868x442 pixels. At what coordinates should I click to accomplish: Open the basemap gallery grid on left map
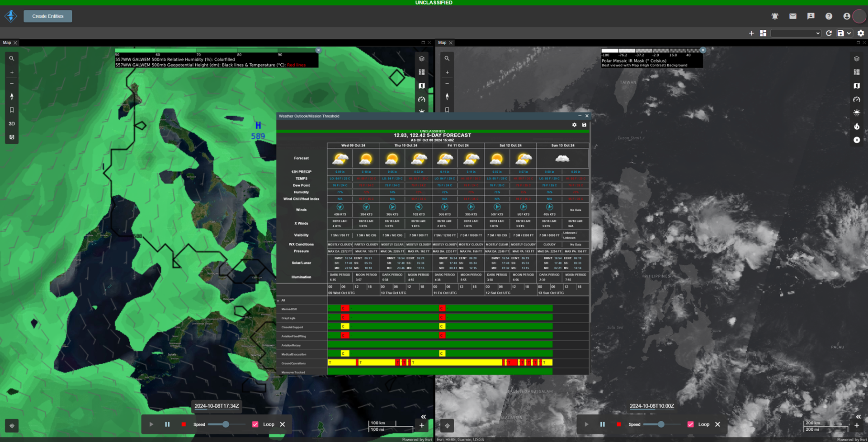(422, 72)
